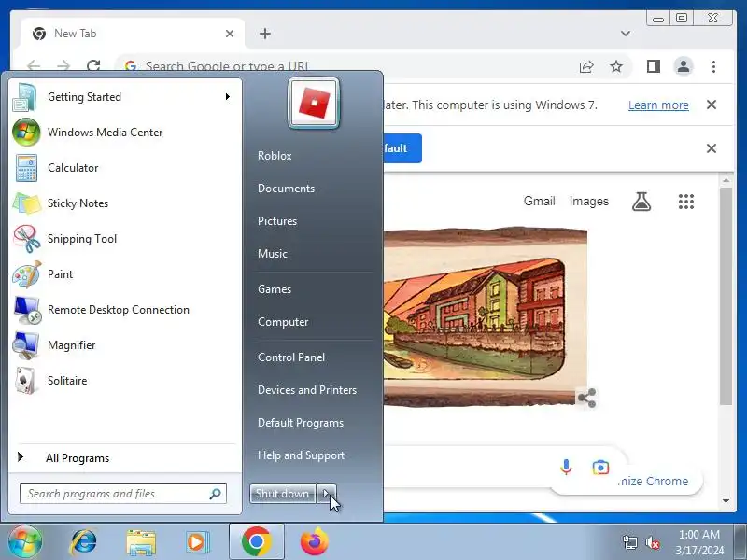Start voice search with microphone icon

pyautogui.click(x=566, y=468)
